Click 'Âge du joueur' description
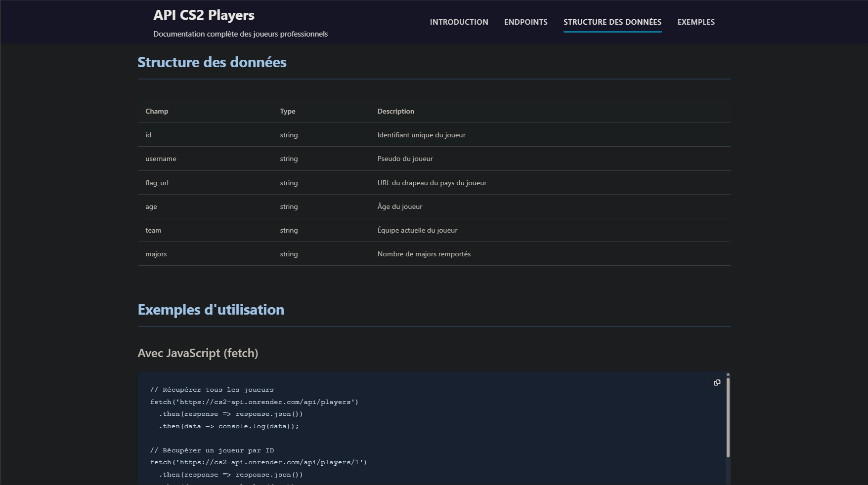Image resolution: width=868 pixels, height=485 pixels. (399, 206)
